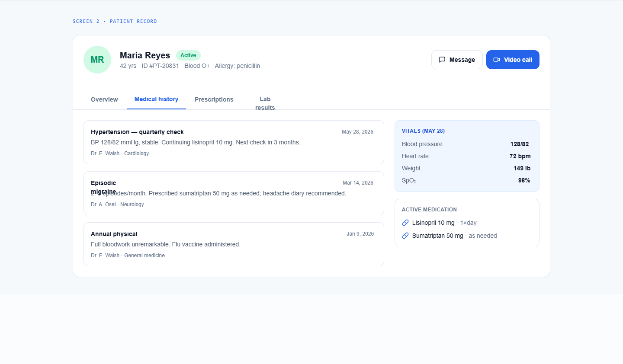The height and width of the screenshot is (364, 623).
Task: Click the Jan 9, 2026 date
Action: 360,234
